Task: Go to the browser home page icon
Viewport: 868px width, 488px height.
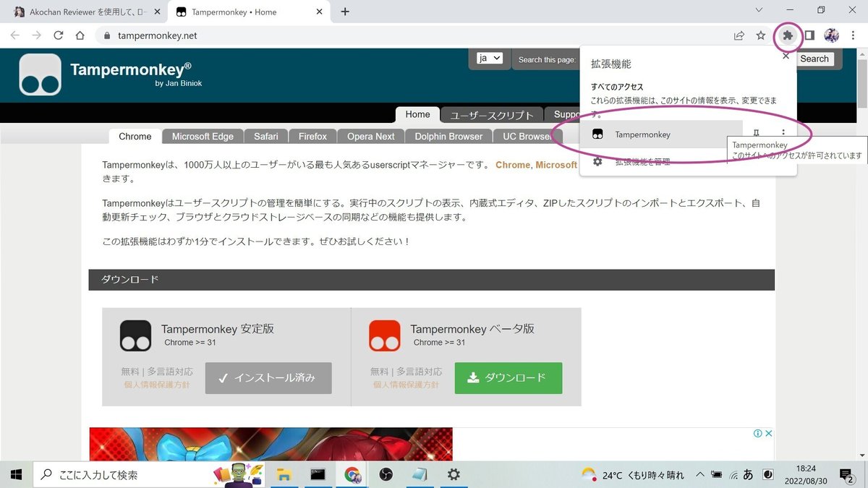Action: [x=80, y=35]
